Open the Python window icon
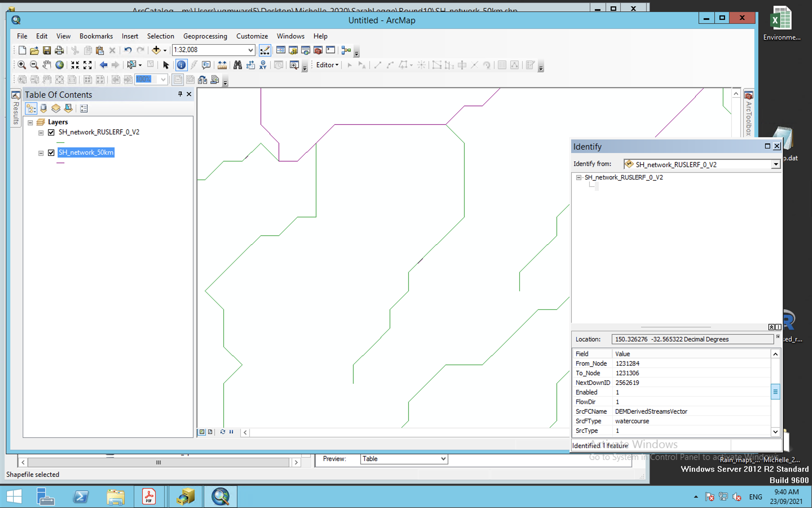The height and width of the screenshot is (508, 812). click(x=330, y=51)
